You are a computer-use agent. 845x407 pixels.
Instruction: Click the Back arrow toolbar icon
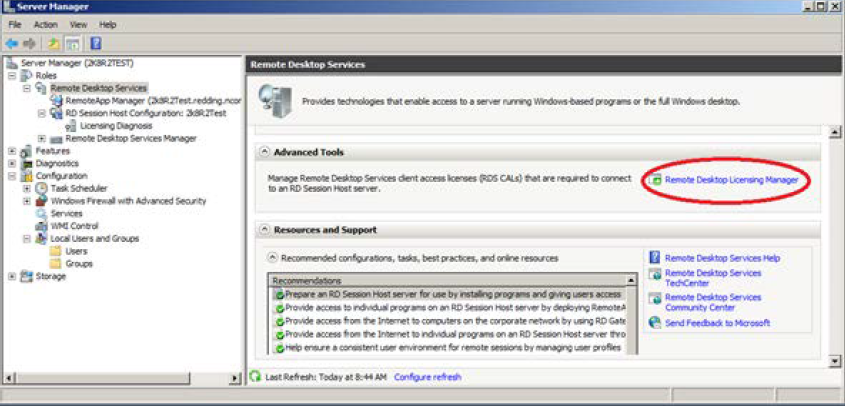point(12,44)
